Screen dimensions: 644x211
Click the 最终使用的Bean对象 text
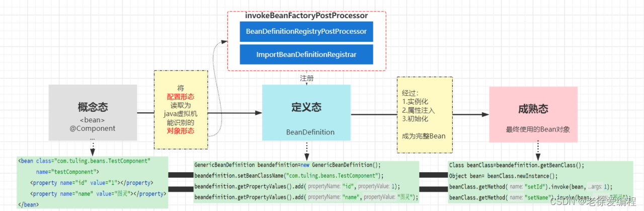(x=538, y=129)
